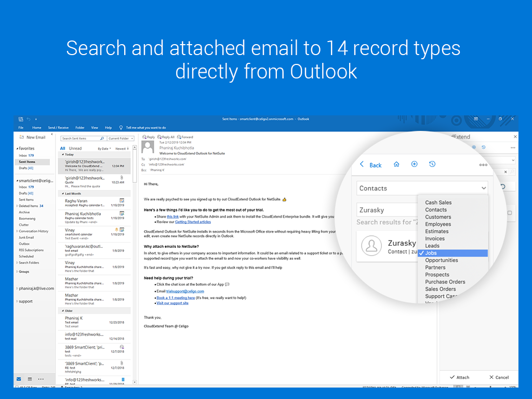Select Prospects in record type list
Viewport: 532px width, 399px height.
pyautogui.click(x=437, y=274)
